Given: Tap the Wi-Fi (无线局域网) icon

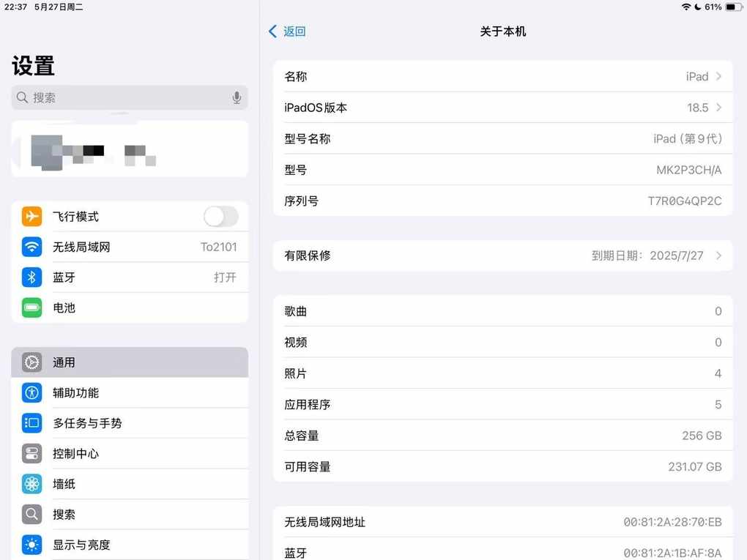Looking at the screenshot, I should point(32,247).
